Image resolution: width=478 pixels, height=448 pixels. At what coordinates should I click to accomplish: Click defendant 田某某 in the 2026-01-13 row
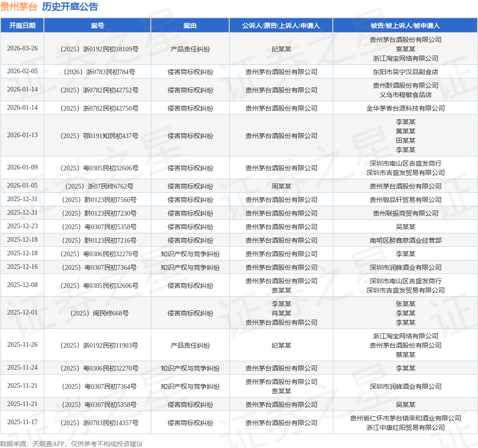405,140
